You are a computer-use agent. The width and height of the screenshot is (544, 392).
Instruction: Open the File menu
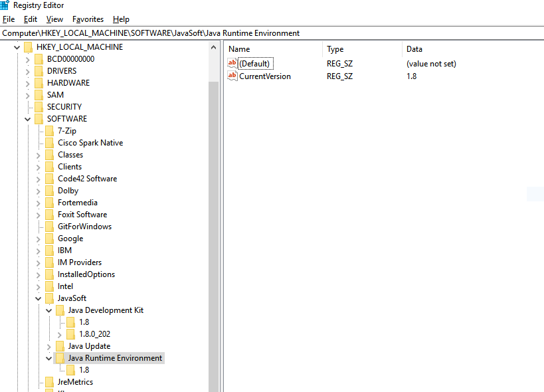[9, 19]
